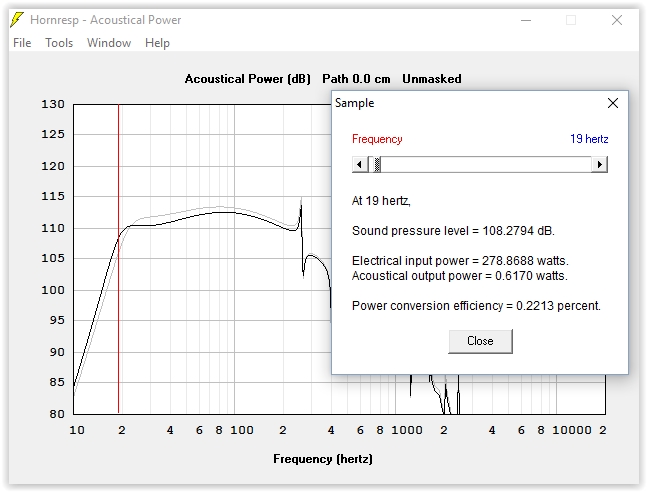The height and width of the screenshot is (492, 647).
Task: Click the 100 x-axis label
Action: tap(242, 430)
